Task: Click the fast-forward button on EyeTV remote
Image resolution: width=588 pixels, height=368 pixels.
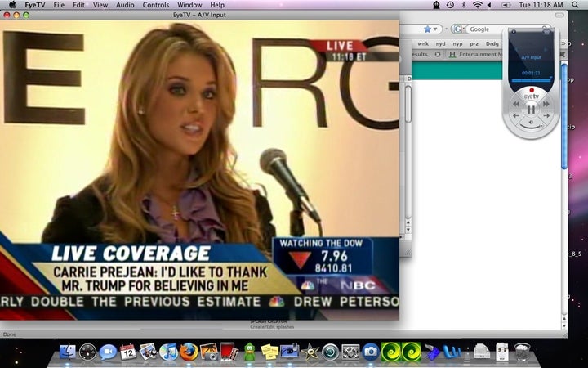Action: pyautogui.click(x=546, y=104)
